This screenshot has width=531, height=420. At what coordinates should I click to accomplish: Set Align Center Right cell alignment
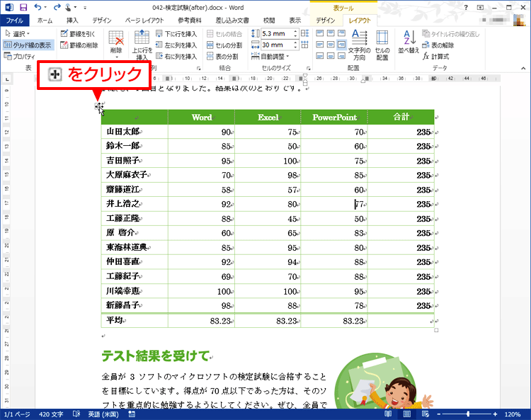(342, 45)
